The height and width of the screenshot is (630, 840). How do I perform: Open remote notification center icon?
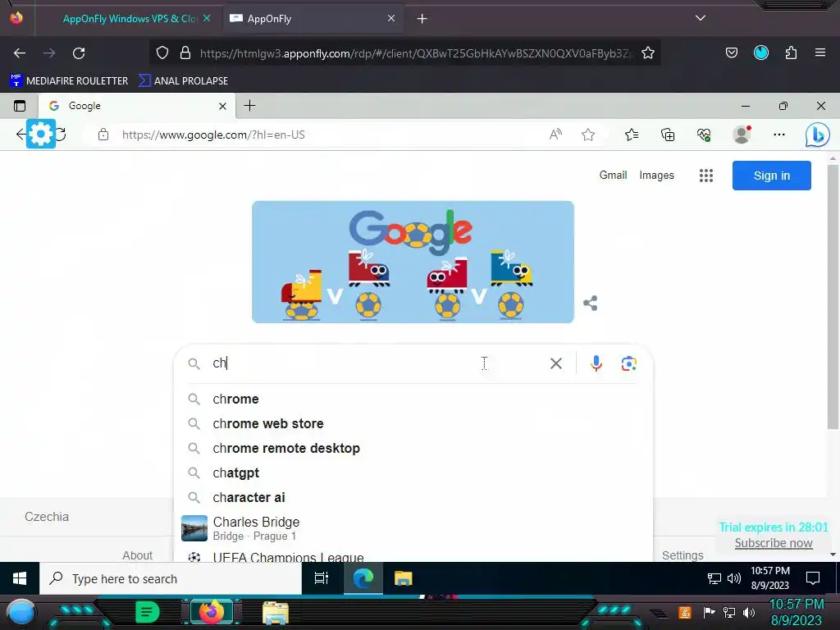[x=813, y=578]
